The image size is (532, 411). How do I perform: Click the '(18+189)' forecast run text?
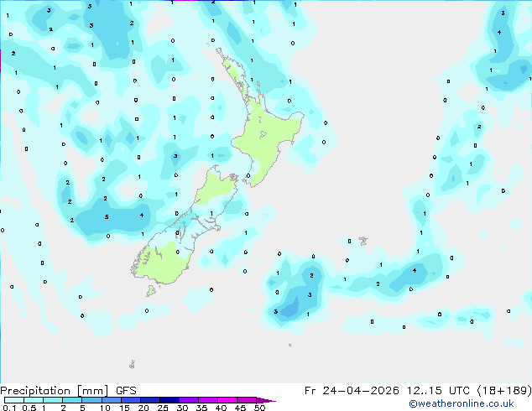tap(504, 391)
